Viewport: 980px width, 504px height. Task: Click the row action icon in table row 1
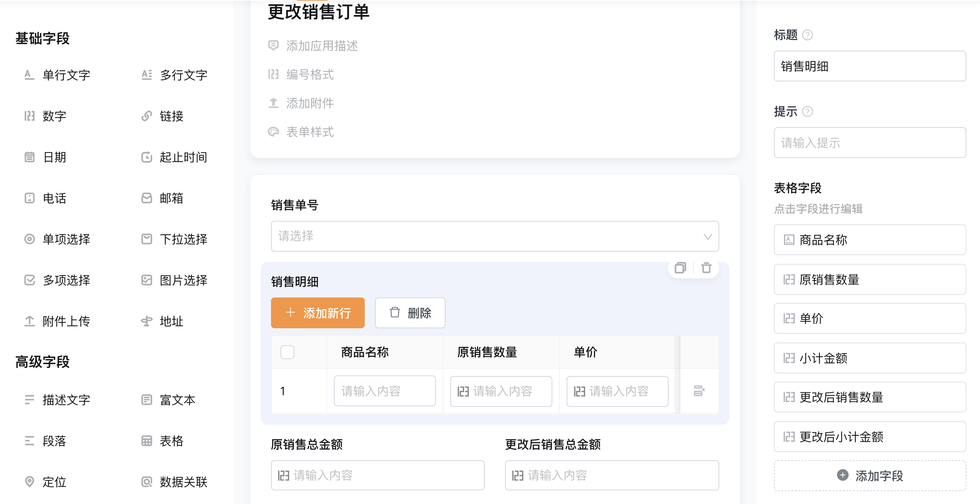pyautogui.click(x=699, y=391)
